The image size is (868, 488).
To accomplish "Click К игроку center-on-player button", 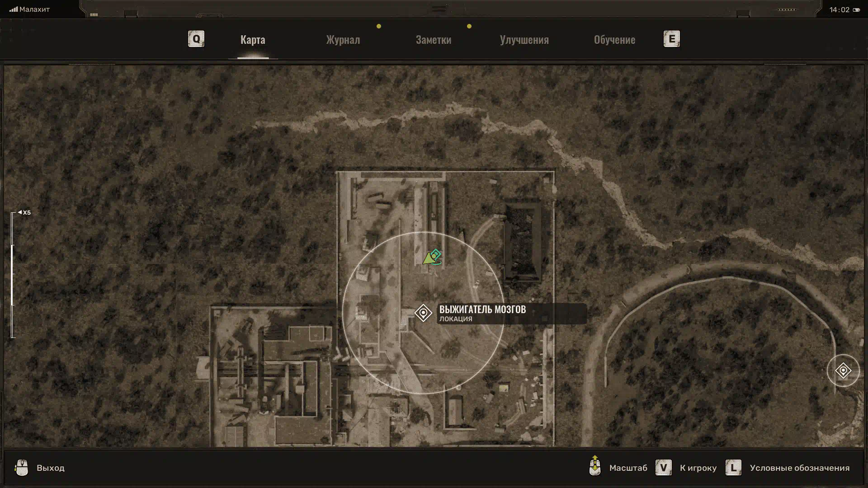I will tap(698, 468).
